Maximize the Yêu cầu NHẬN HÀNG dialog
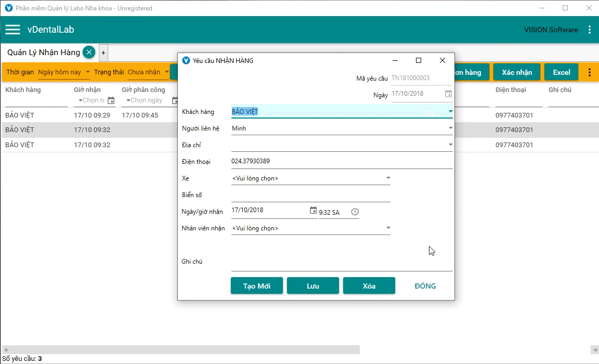The image size is (599, 364). coord(418,60)
